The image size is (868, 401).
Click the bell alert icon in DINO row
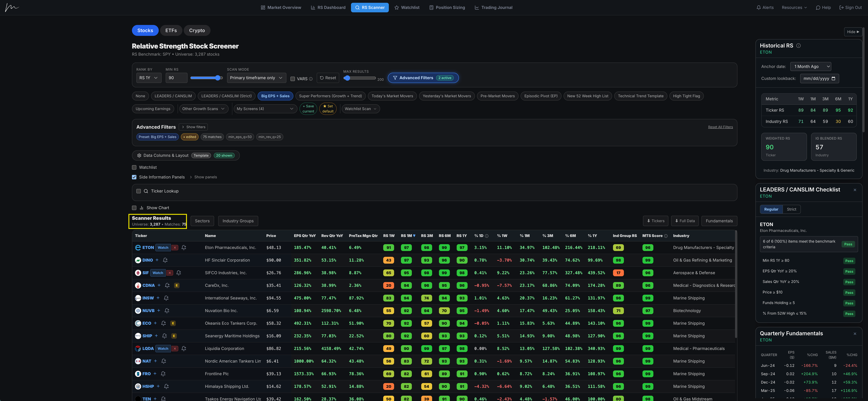point(165,260)
